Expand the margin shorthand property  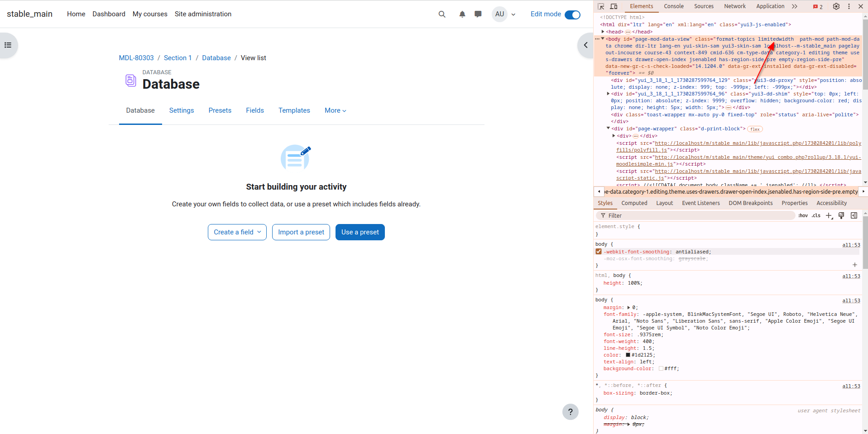pyautogui.click(x=628, y=307)
